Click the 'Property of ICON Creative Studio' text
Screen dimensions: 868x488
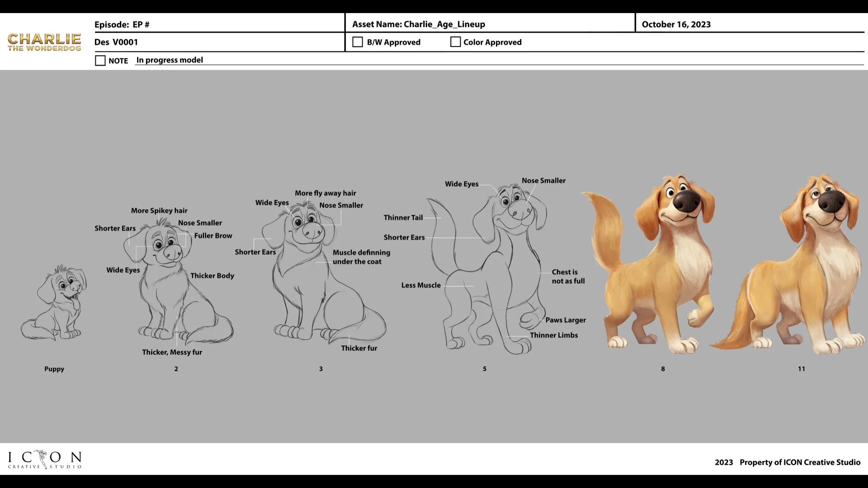[799, 462]
